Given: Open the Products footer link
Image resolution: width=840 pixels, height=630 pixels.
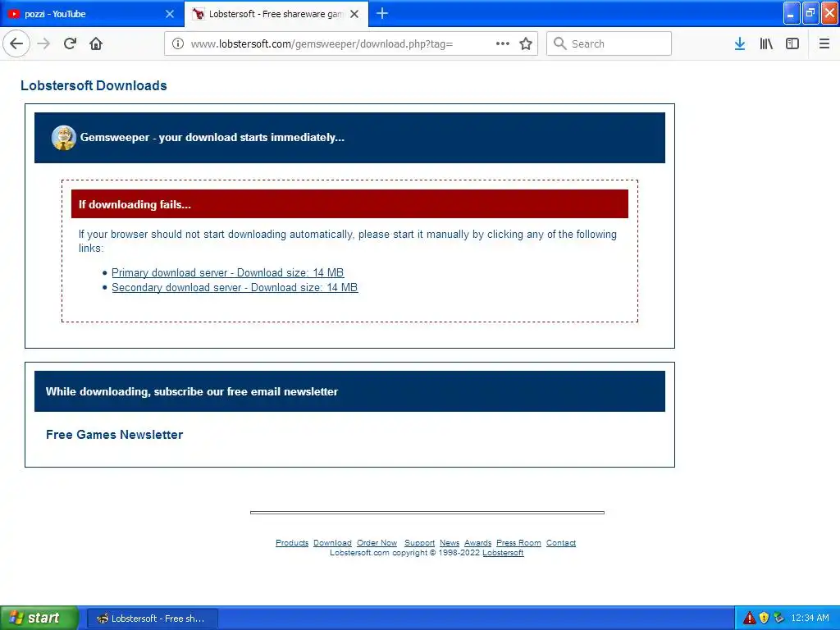Looking at the screenshot, I should point(292,543).
